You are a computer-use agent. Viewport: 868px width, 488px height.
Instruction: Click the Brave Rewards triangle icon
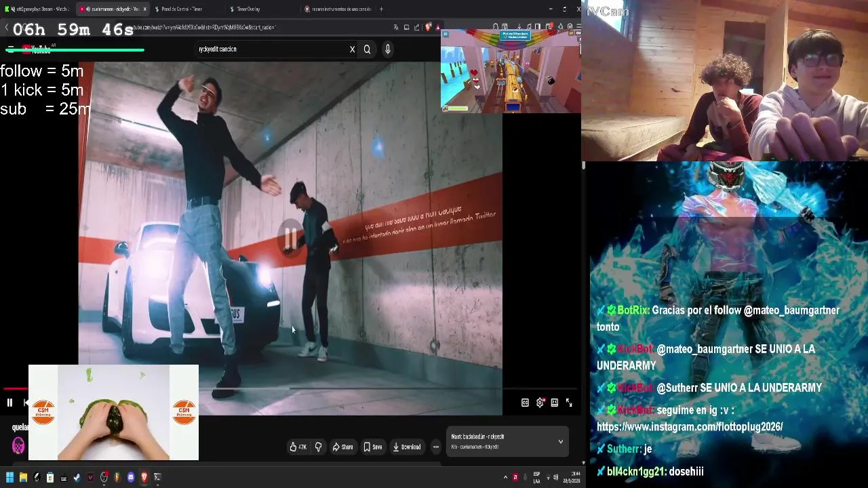click(x=438, y=27)
